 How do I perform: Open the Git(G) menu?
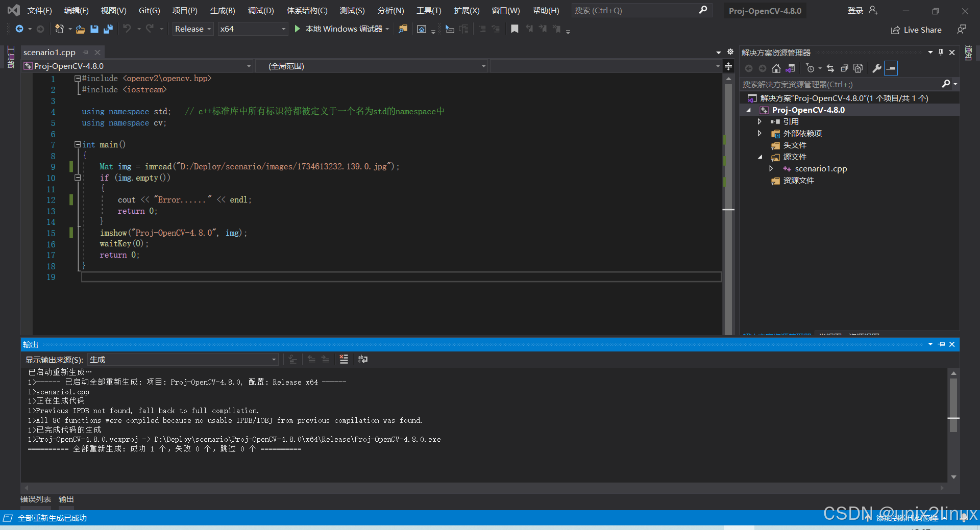coord(150,11)
